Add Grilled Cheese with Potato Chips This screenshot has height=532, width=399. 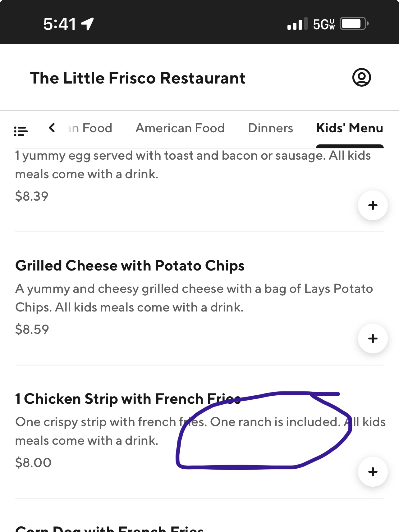coord(373,339)
